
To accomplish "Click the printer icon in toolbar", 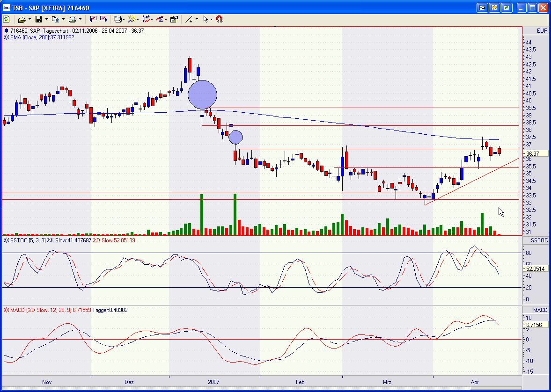I will [72, 19].
